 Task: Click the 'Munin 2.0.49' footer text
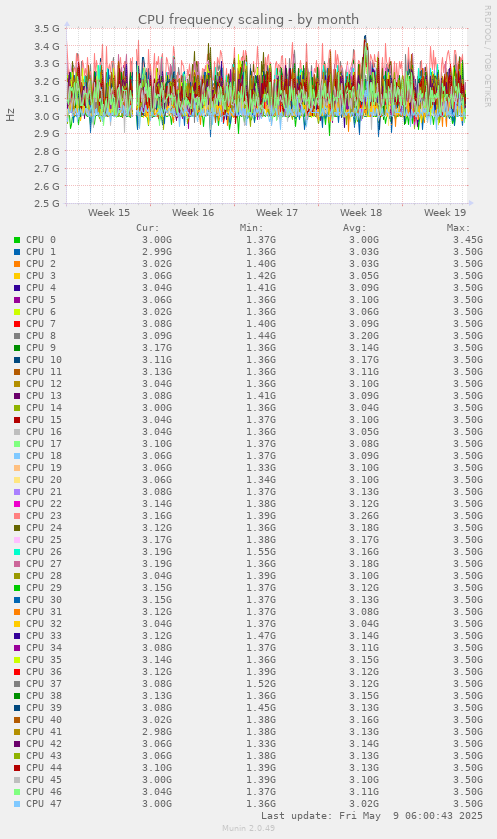coord(248,828)
